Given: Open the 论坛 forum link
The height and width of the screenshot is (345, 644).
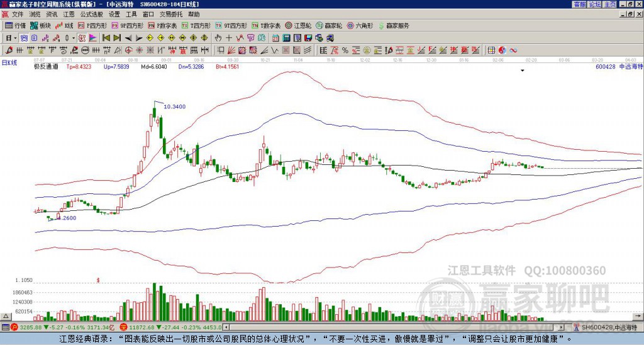Looking at the screenshot, I should click(595, 4).
